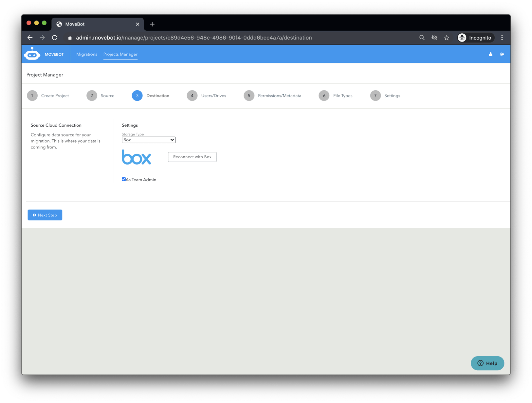Screen dimensions: 532x403
Task: Click the Box logo image
Action: pyautogui.click(x=136, y=157)
